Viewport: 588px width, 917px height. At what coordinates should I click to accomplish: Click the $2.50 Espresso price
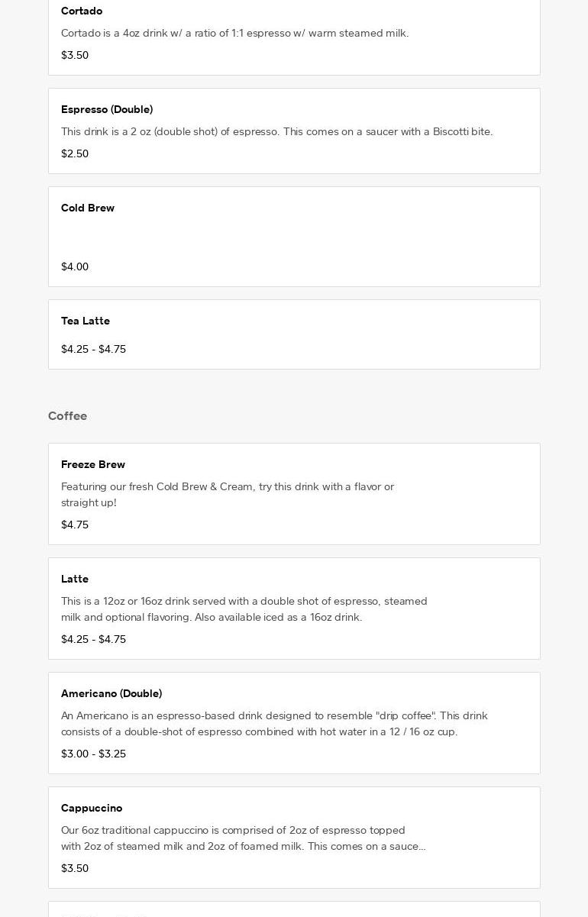pyautogui.click(x=75, y=153)
